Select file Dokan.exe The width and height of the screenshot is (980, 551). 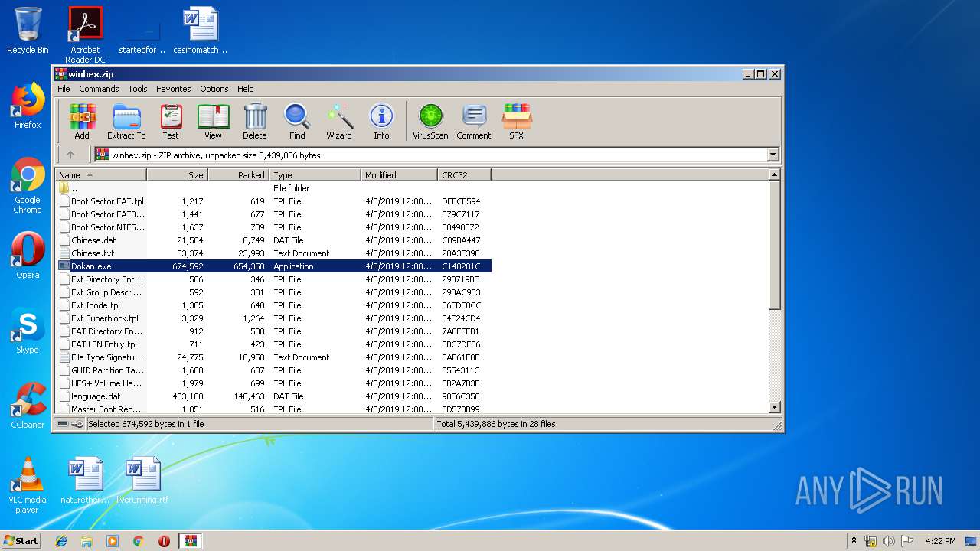273,266
